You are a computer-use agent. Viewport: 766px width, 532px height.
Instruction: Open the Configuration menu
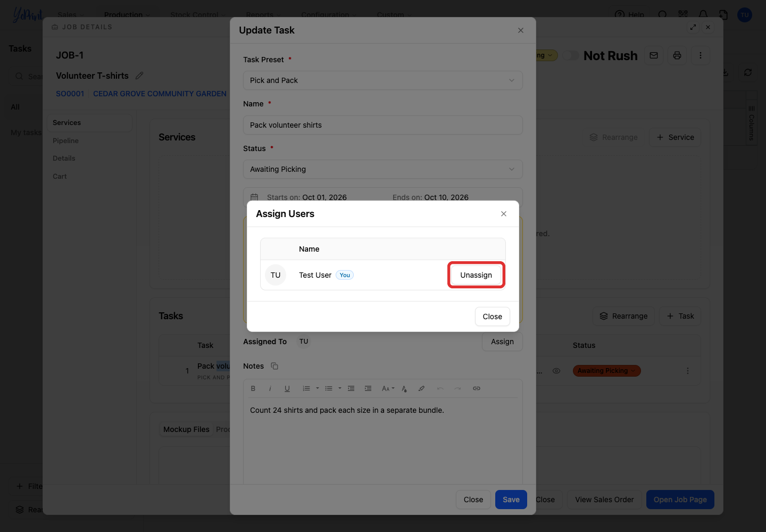tap(329, 15)
